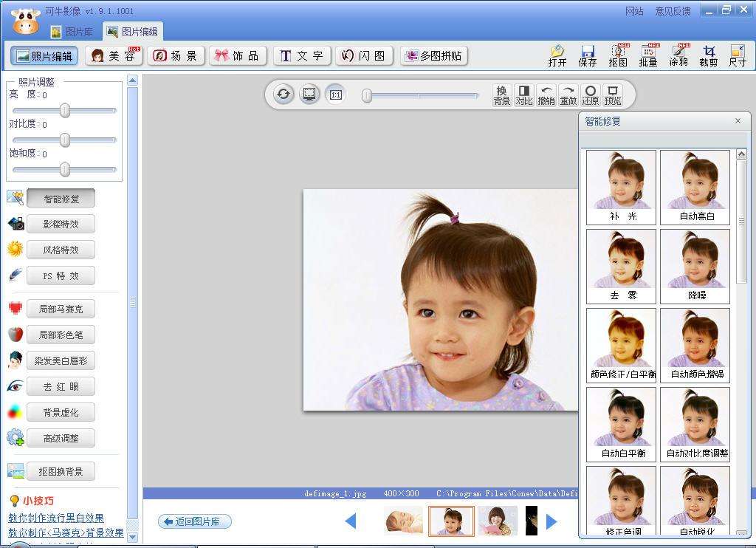Choose the 裁剪 crop tool
This screenshot has height=548, width=756.
pos(708,55)
